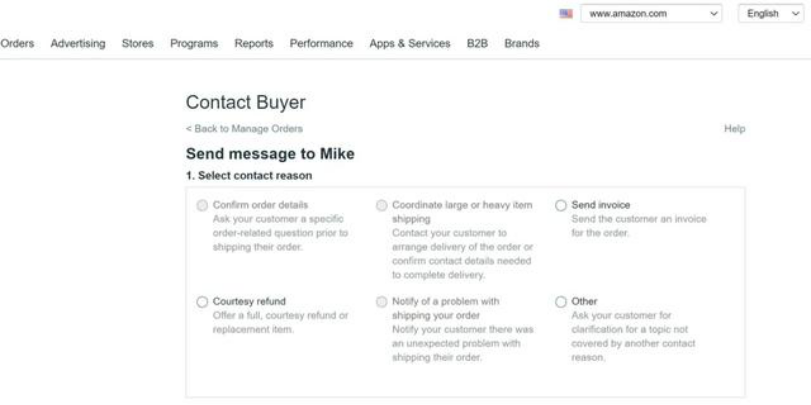811x405 pixels.
Task: Navigate to the Performance menu
Action: point(321,44)
